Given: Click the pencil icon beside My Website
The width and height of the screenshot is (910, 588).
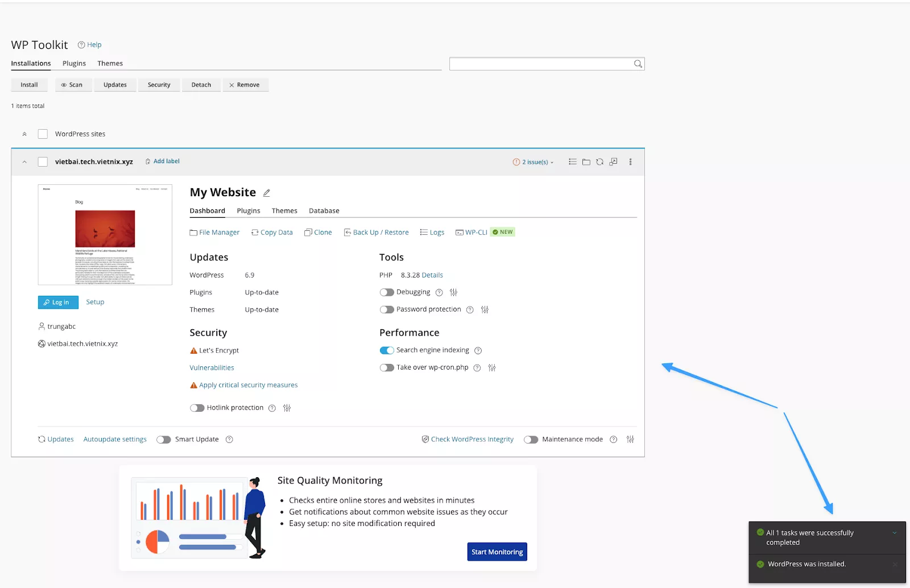Looking at the screenshot, I should coord(266,193).
